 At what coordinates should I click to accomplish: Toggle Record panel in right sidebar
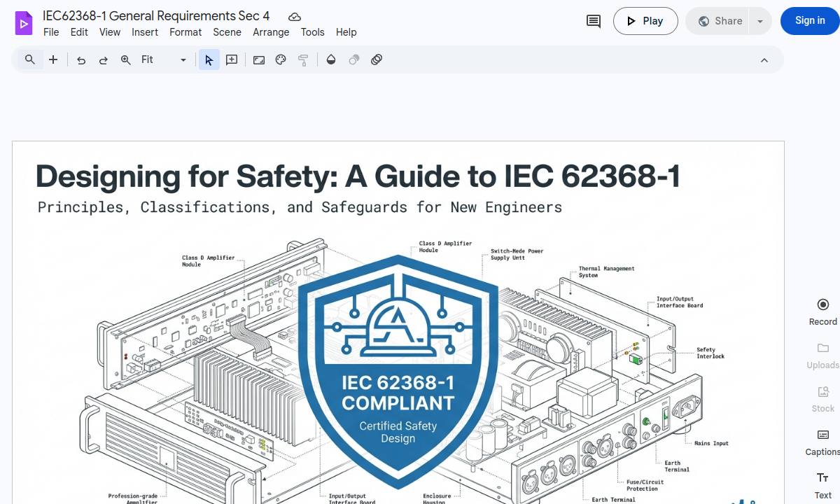tap(822, 311)
